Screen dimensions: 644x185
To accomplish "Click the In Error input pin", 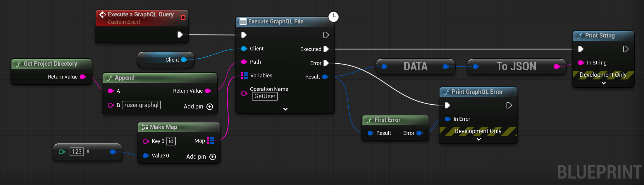I will 447,119.
